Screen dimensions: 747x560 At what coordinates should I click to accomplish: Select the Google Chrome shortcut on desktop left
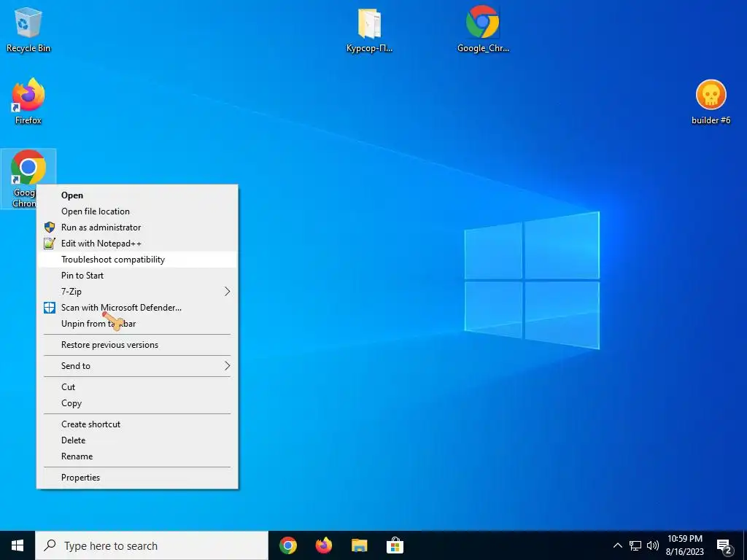tap(28, 179)
